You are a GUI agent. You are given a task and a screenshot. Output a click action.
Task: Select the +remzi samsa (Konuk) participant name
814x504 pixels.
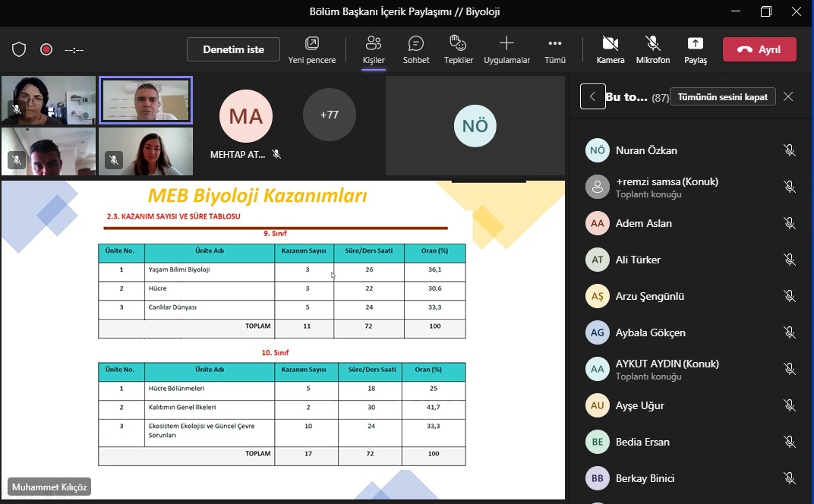tap(667, 181)
